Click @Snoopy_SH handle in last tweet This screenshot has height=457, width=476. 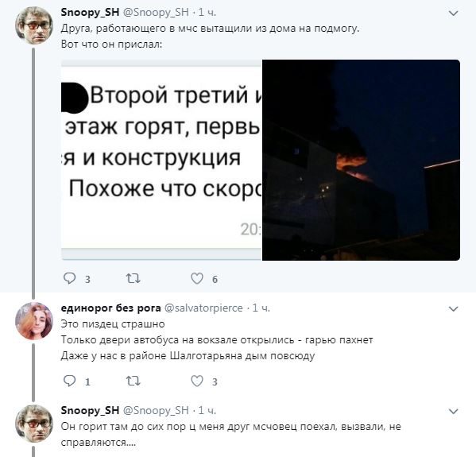tap(156, 411)
